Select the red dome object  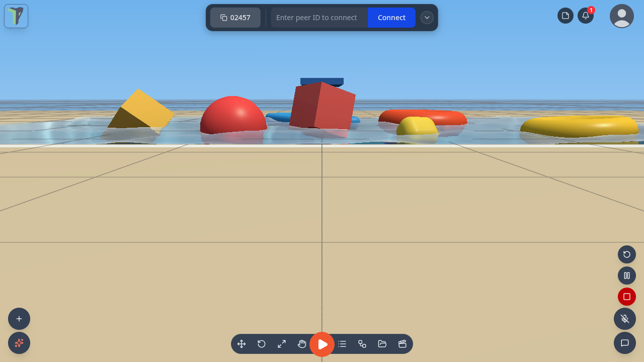pos(233,115)
